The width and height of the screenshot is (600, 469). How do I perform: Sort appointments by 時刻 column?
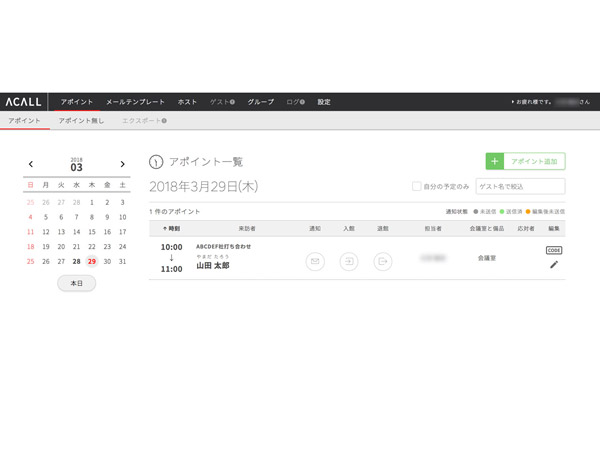tap(171, 229)
